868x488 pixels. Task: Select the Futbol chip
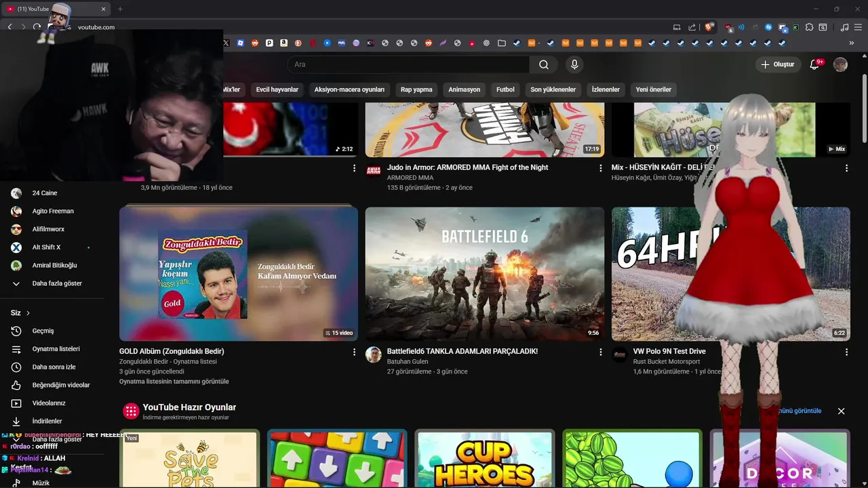point(505,89)
